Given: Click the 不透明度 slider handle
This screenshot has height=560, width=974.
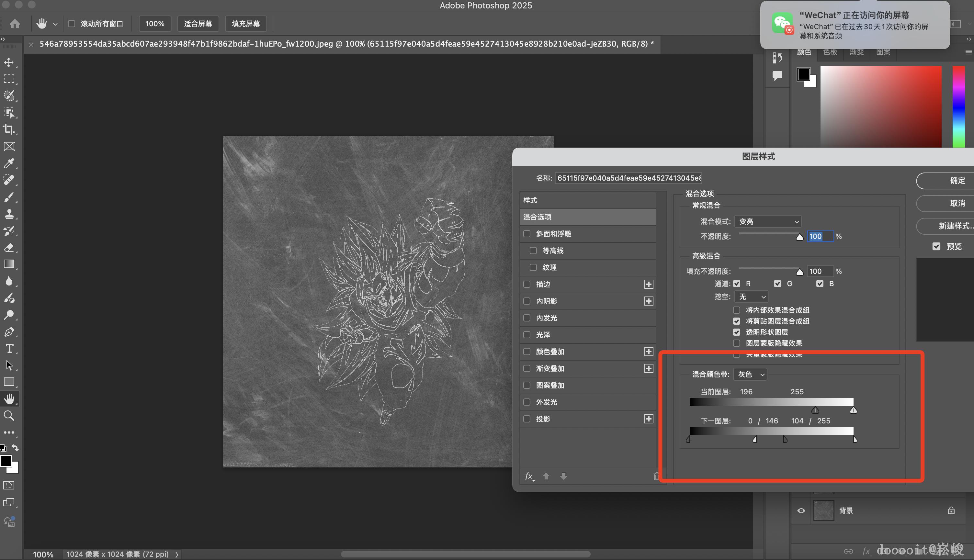Looking at the screenshot, I should (x=800, y=237).
